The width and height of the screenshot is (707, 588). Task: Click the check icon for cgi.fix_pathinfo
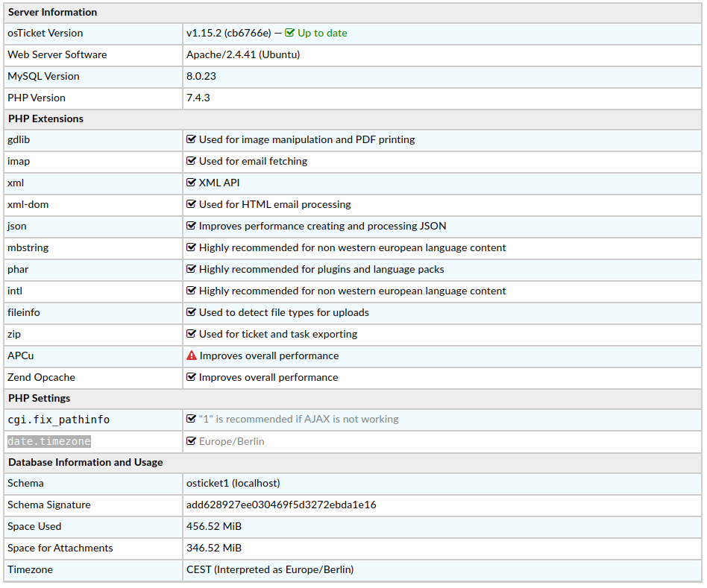pos(191,419)
